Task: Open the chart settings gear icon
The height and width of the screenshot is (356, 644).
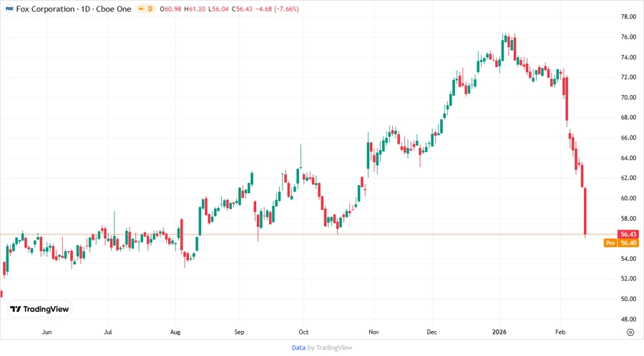Action: pos(630,332)
